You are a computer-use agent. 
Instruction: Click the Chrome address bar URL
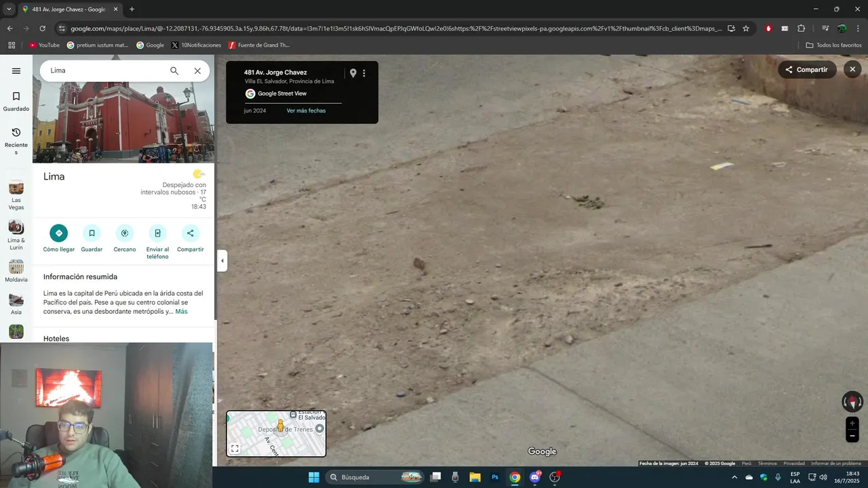click(396, 28)
